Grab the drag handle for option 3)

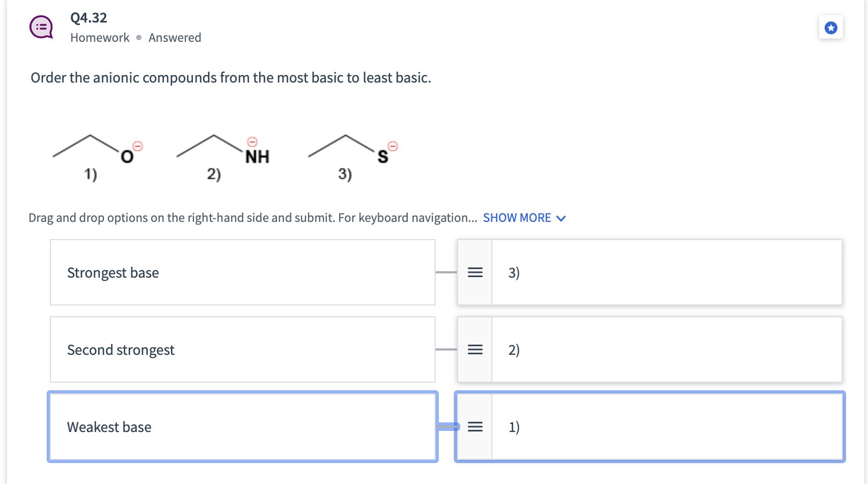[x=475, y=272]
